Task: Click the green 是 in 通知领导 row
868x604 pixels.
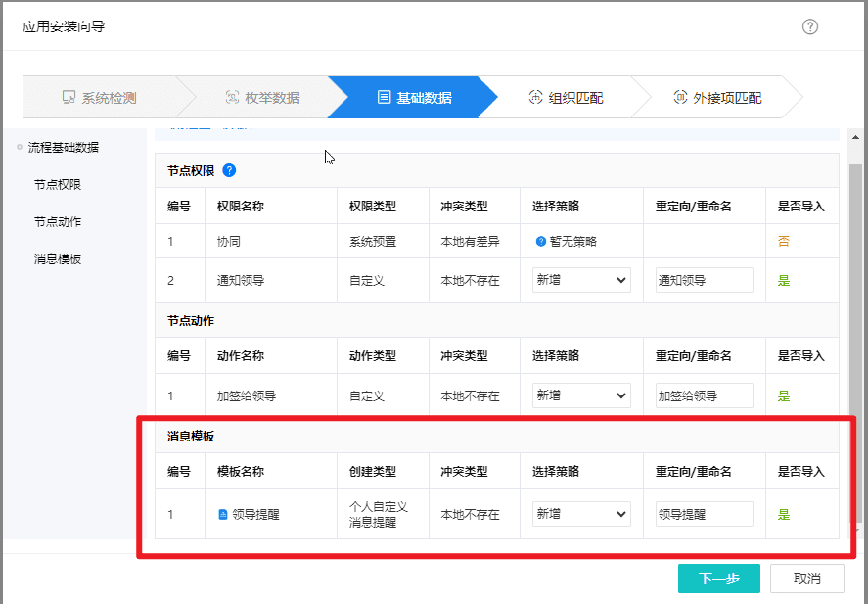Action: click(783, 280)
